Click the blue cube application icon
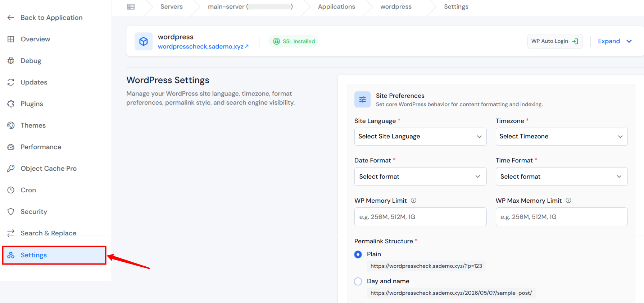 pos(144,41)
